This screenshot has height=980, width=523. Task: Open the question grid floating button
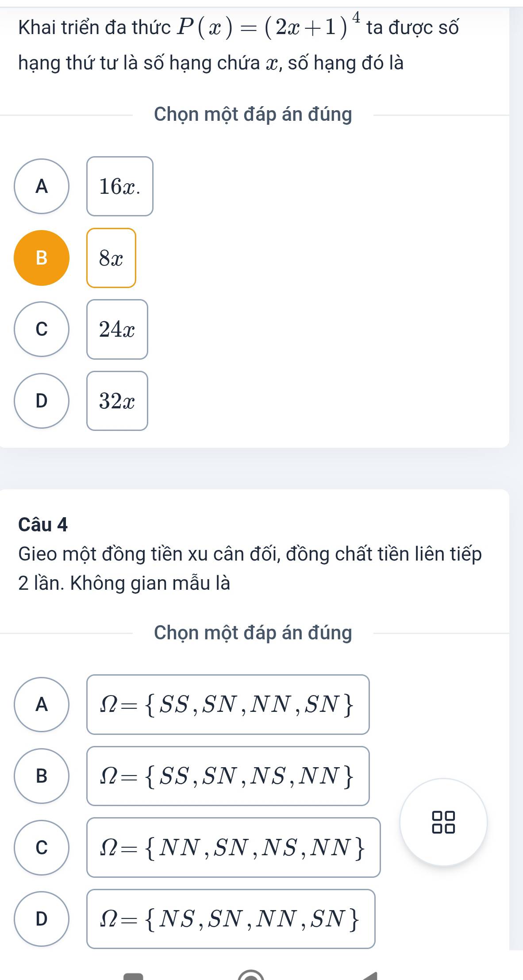(443, 822)
